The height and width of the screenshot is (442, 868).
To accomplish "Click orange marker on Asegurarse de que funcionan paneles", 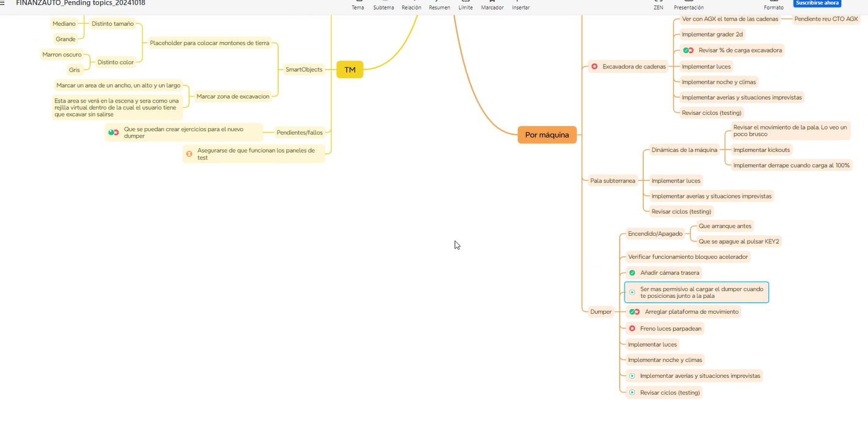I will click(x=189, y=154).
